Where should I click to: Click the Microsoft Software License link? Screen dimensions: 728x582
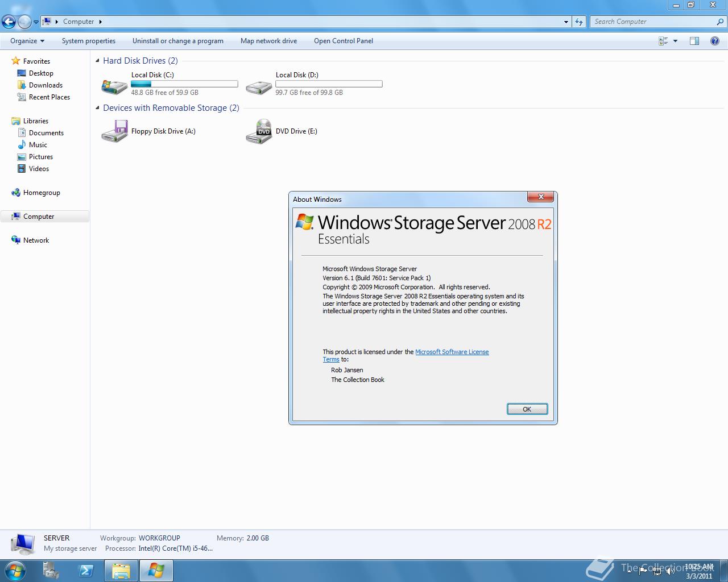click(452, 352)
